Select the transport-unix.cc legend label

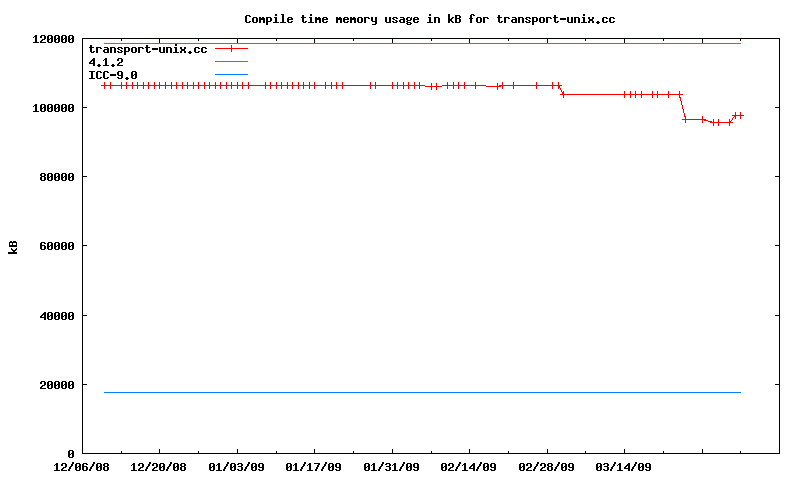pyautogui.click(x=147, y=49)
